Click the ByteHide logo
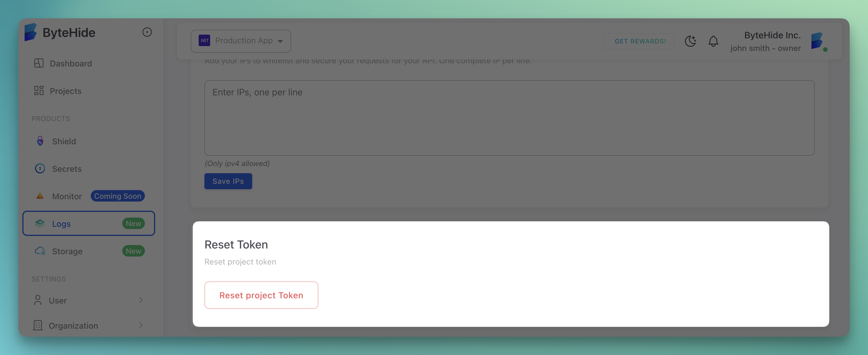 32,32
